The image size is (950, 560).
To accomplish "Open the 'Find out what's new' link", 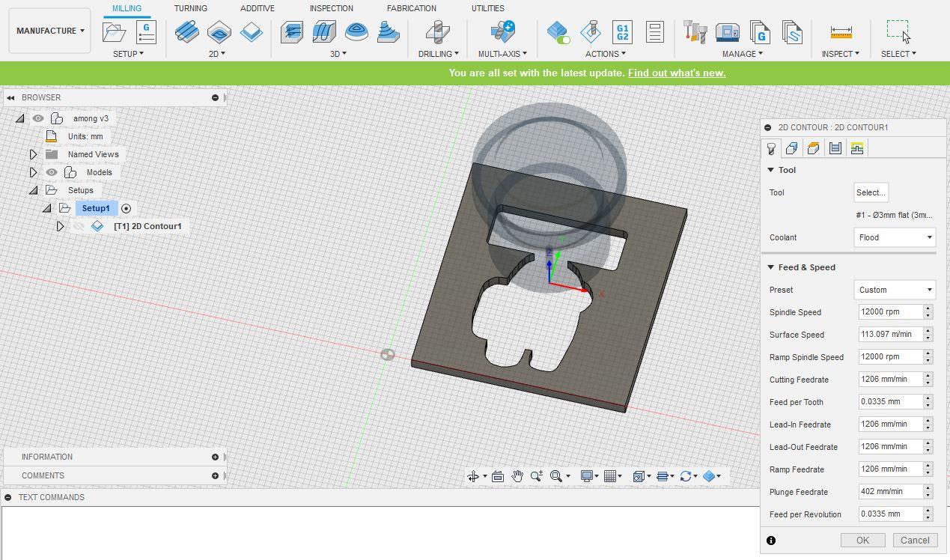I will [676, 73].
